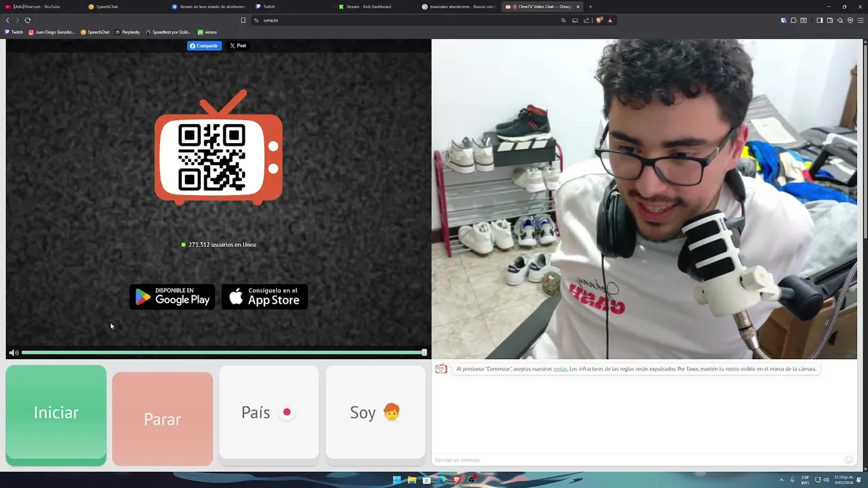Click the share page icon

[x=587, y=20]
